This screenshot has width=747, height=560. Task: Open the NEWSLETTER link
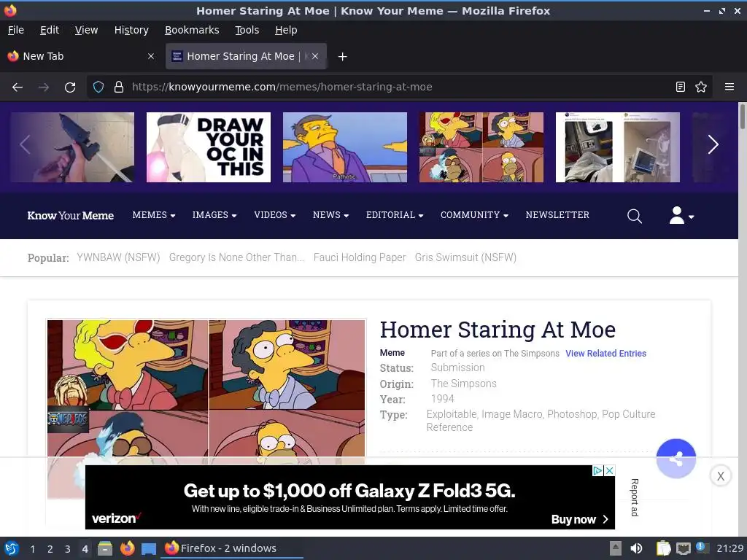tap(557, 215)
